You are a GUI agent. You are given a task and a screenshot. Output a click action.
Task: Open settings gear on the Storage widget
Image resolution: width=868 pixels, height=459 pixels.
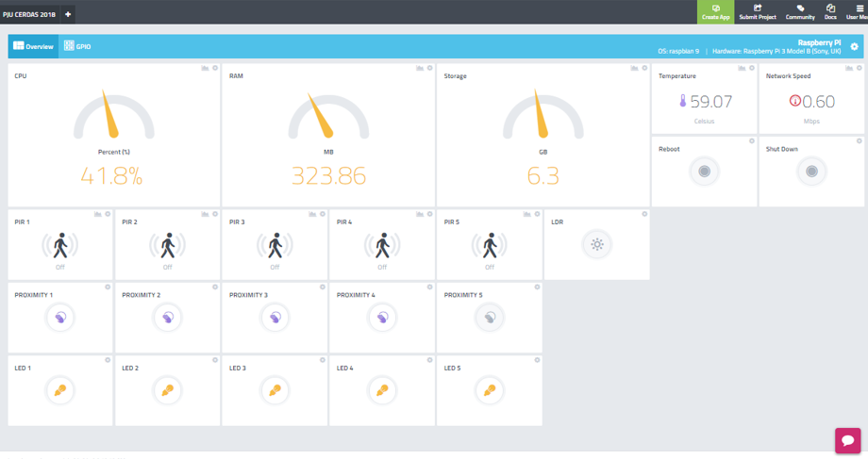click(645, 68)
